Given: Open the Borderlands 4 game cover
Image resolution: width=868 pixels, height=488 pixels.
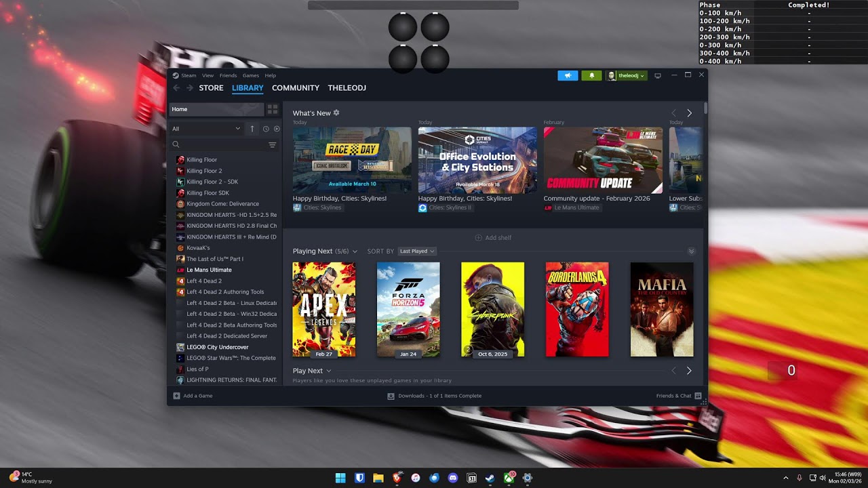Looking at the screenshot, I should pos(577,310).
